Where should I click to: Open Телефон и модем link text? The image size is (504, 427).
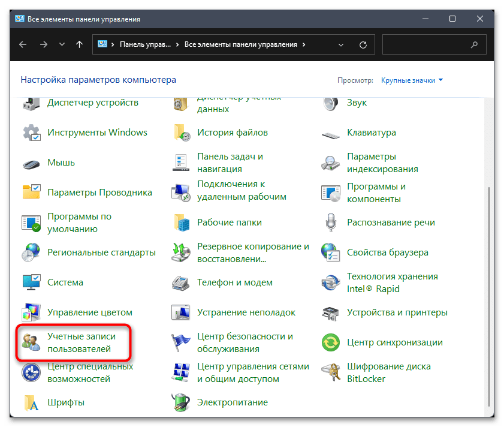235,282
